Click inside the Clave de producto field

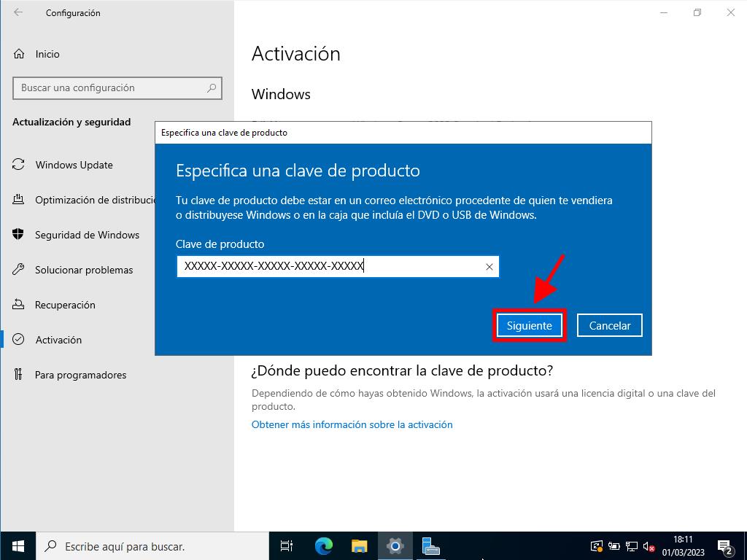coord(328,267)
